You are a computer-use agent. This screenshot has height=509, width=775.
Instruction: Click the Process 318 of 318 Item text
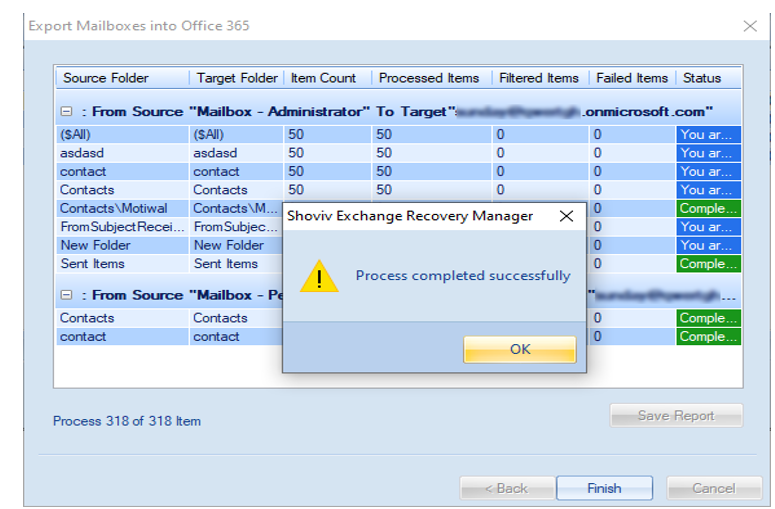coord(127,421)
